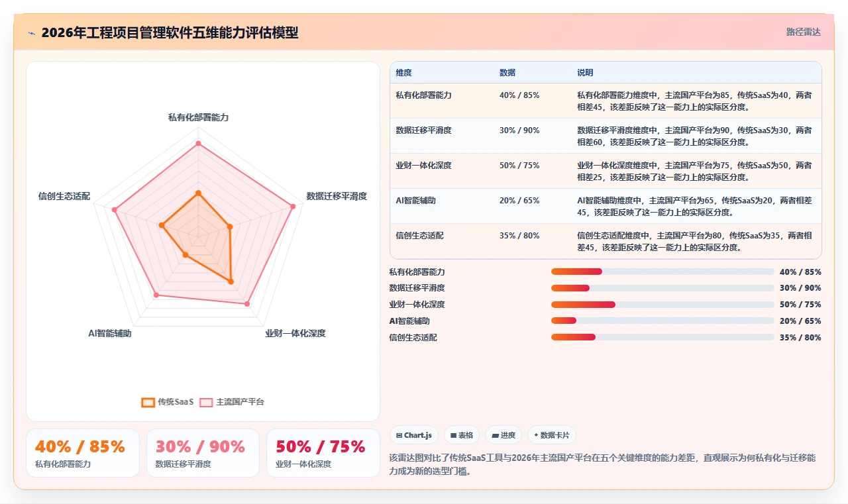The width and height of the screenshot is (848, 504).
Task: Click the 信创生态适配 progress bar
Action: click(x=662, y=337)
